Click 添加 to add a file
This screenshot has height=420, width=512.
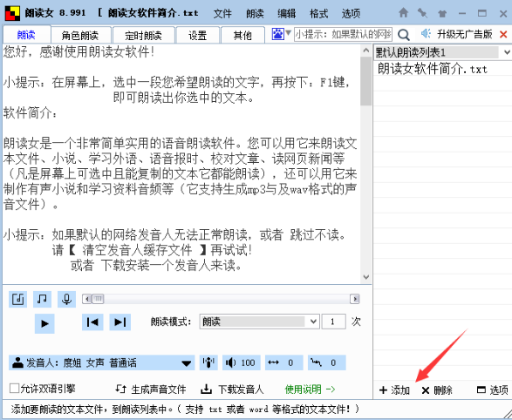pos(394,390)
